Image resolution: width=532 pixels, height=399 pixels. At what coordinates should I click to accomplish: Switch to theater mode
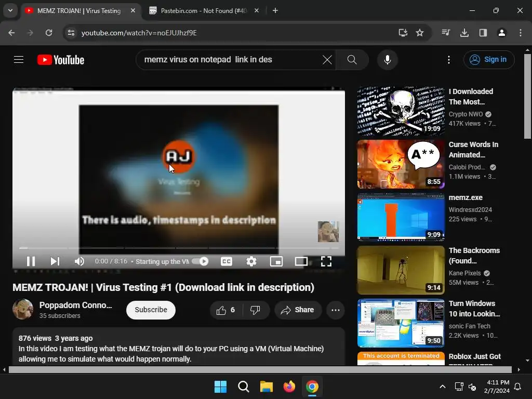pos(301,261)
